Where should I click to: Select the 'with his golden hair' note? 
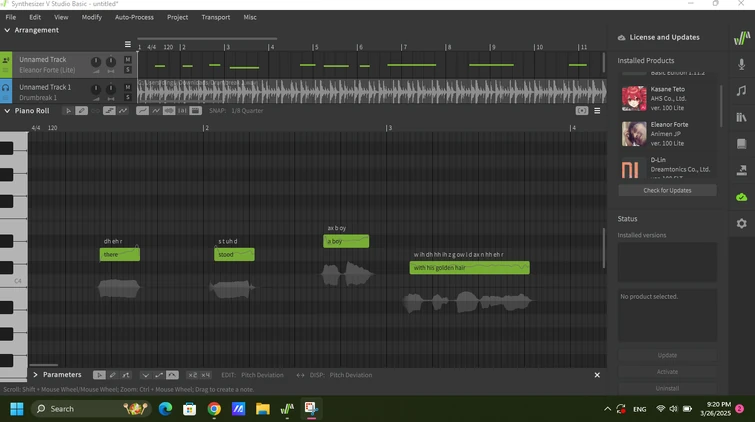(469, 267)
